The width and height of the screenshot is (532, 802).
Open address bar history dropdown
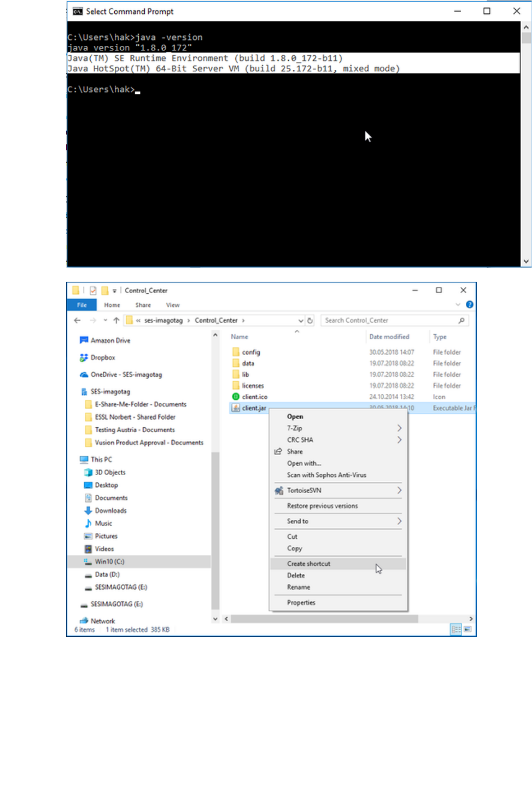coord(301,321)
